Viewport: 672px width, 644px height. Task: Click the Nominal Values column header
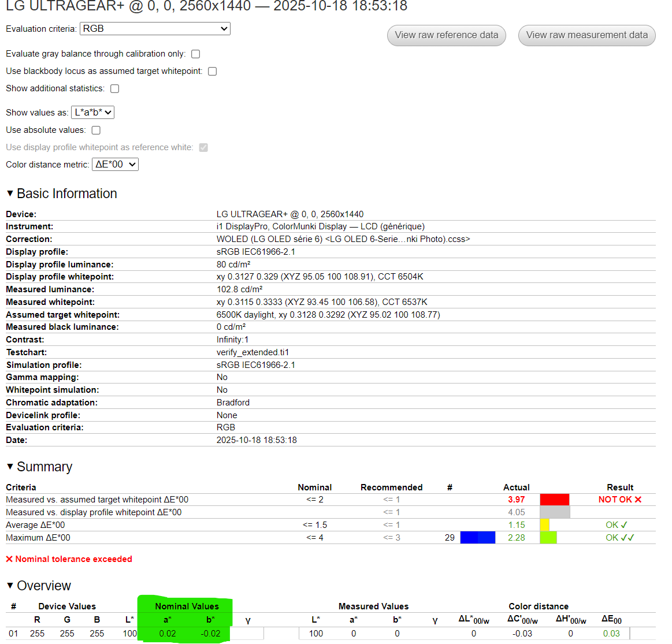point(187,606)
